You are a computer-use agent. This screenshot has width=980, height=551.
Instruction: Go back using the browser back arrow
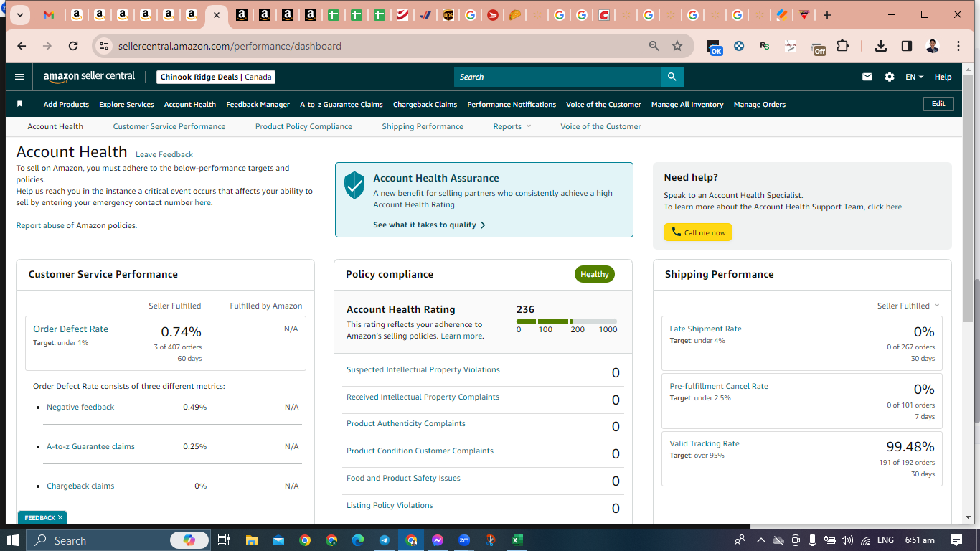tap(22, 46)
